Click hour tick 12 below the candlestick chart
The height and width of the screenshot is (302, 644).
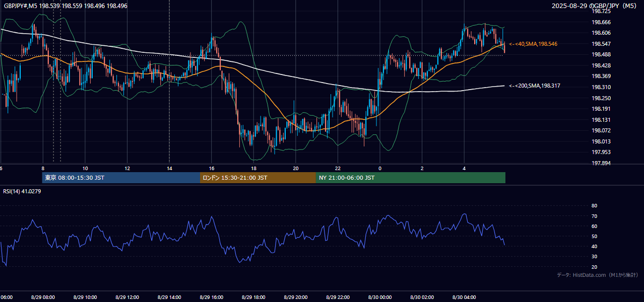[x=127, y=169]
